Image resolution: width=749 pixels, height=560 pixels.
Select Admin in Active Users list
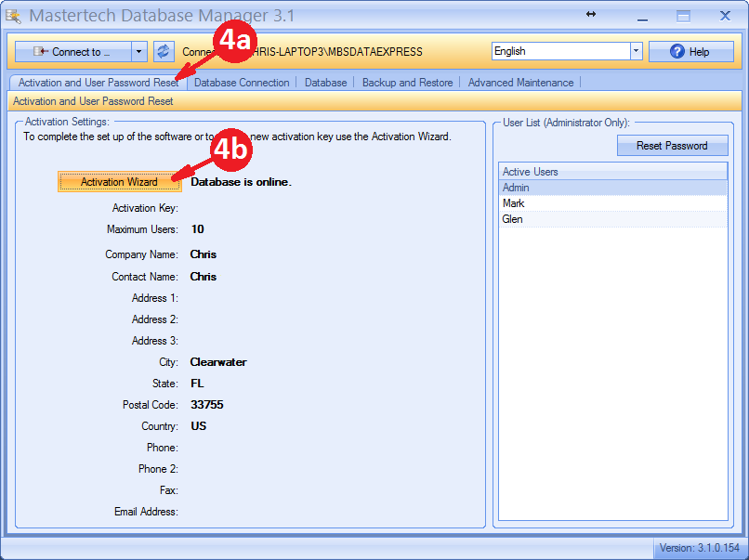click(613, 188)
